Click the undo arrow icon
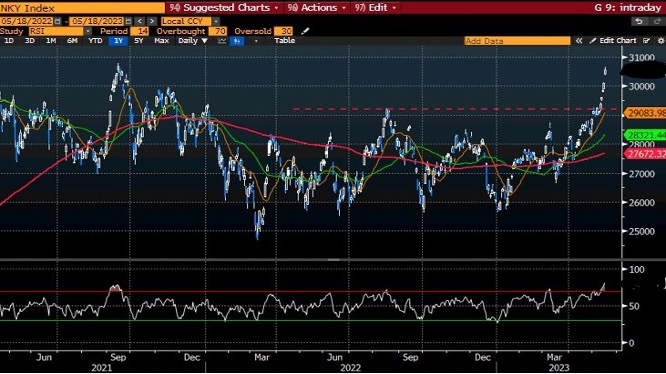This screenshot has width=666, height=374. click(639, 21)
